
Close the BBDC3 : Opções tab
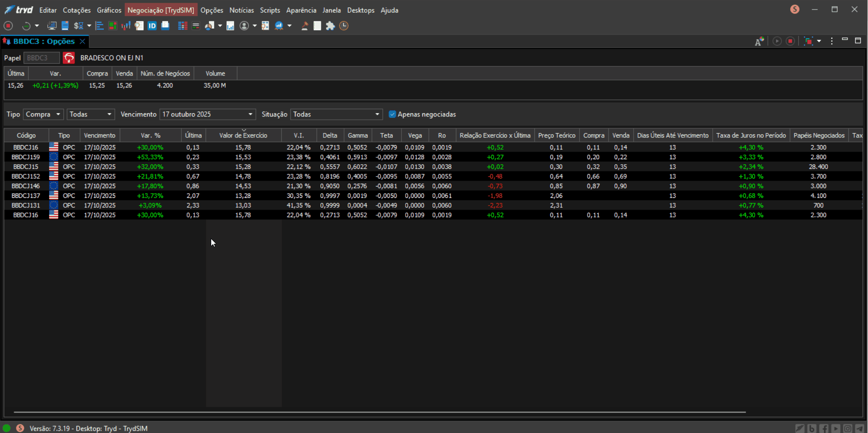coord(82,41)
